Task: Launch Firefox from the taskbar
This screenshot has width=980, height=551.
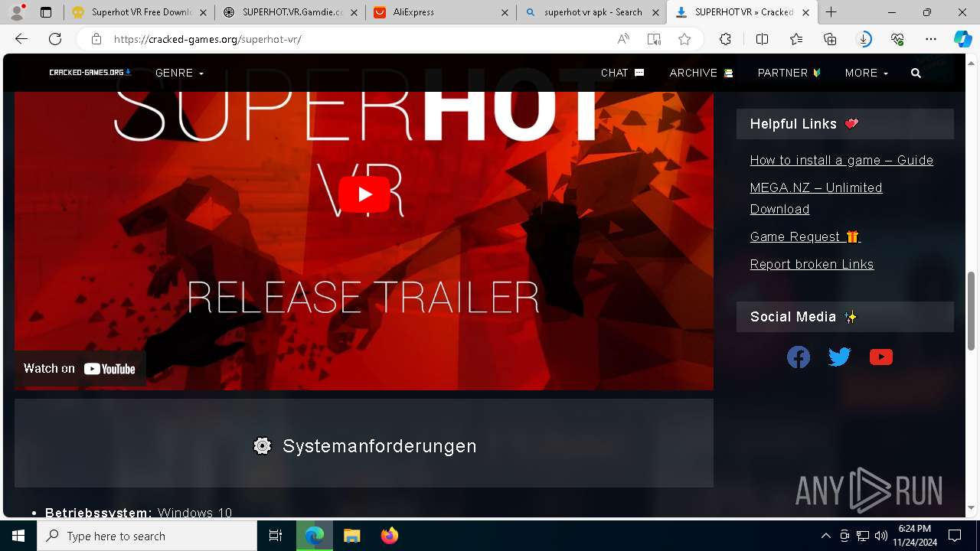Action: pyautogui.click(x=390, y=536)
